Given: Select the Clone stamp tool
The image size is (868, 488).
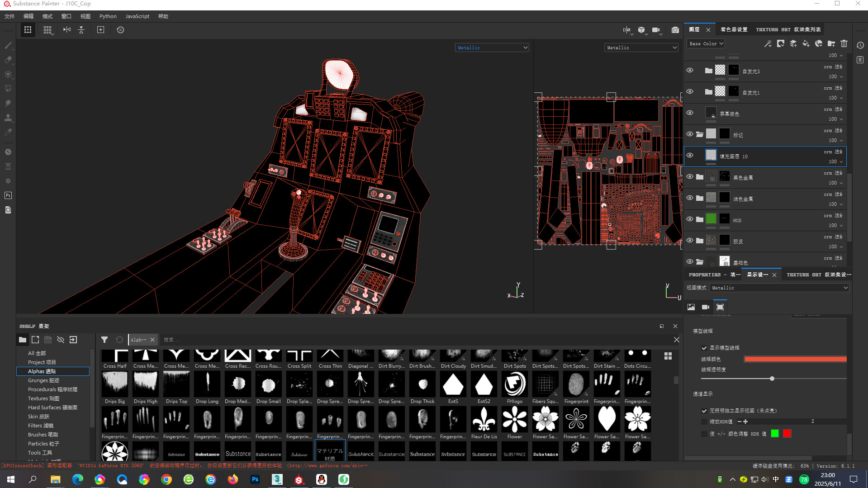Looking at the screenshot, I should (8, 118).
